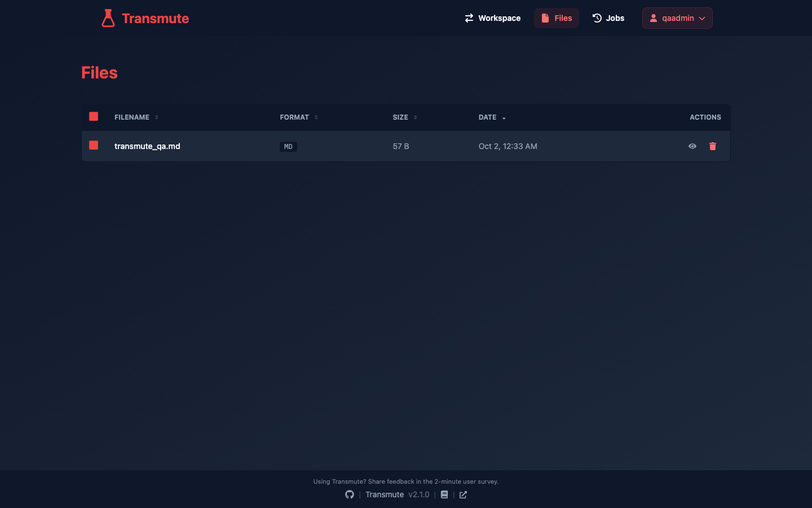
Task: Open the GitHub icon in the footer
Action: tap(350, 494)
